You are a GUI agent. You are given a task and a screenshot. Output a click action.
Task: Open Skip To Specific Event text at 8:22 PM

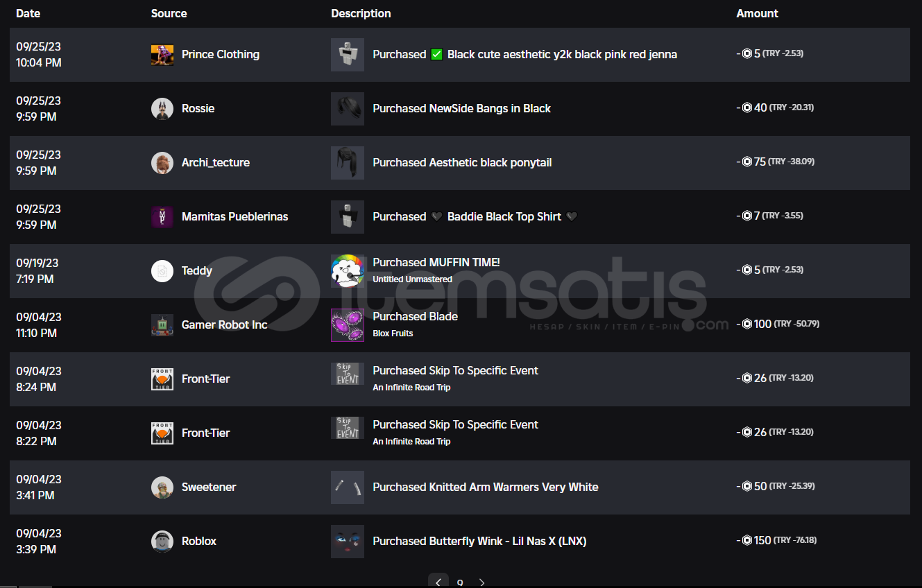[x=456, y=425]
